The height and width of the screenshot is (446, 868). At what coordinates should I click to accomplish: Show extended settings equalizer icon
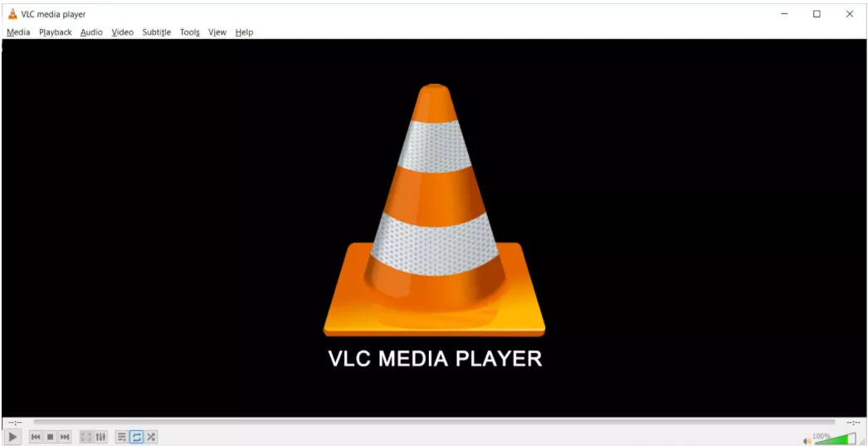[100, 437]
